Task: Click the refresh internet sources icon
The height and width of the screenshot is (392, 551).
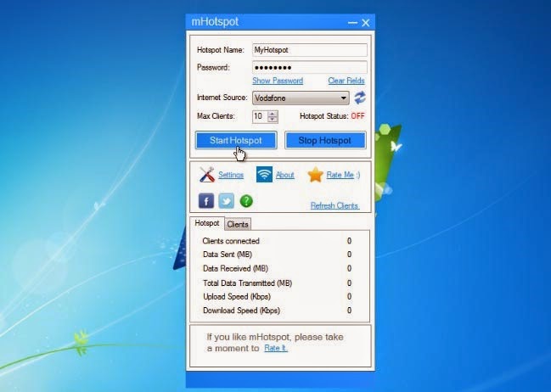Action: 359,98
